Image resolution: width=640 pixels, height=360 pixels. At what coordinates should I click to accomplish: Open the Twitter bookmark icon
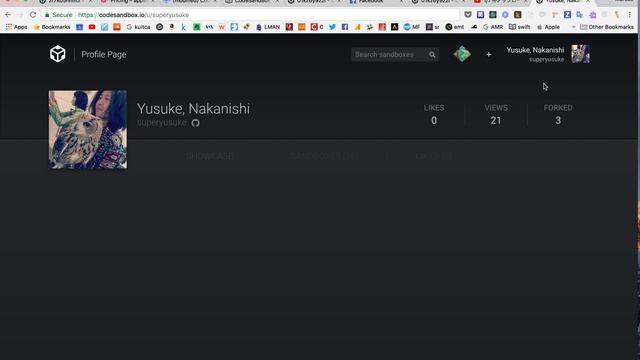pyautogui.click(x=332, y=27)
